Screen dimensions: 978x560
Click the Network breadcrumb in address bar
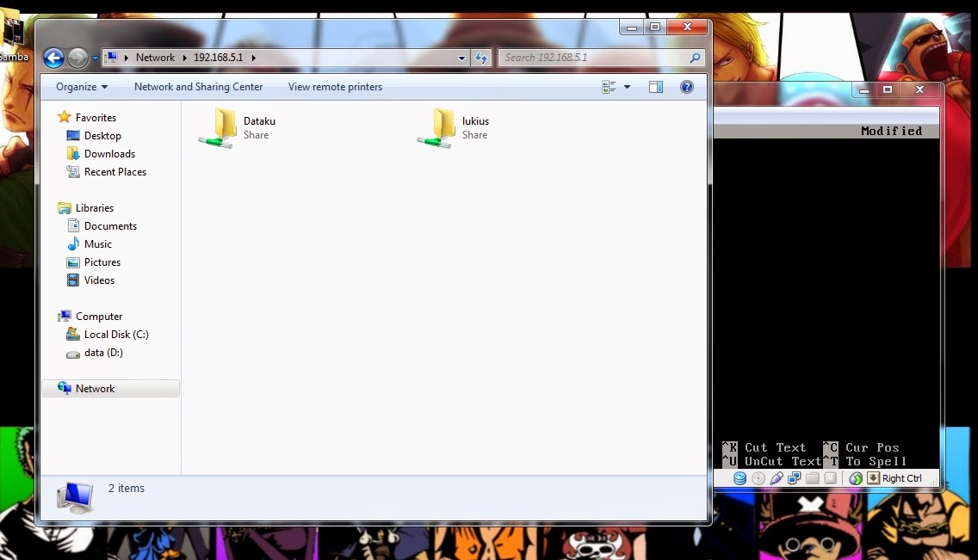pos(155,58)
